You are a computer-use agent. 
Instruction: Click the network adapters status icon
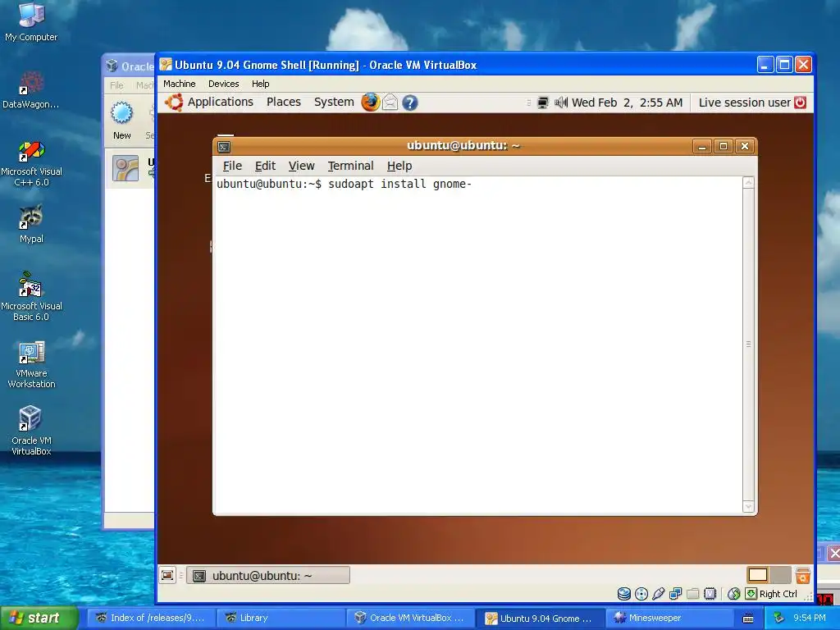point(676,594)
